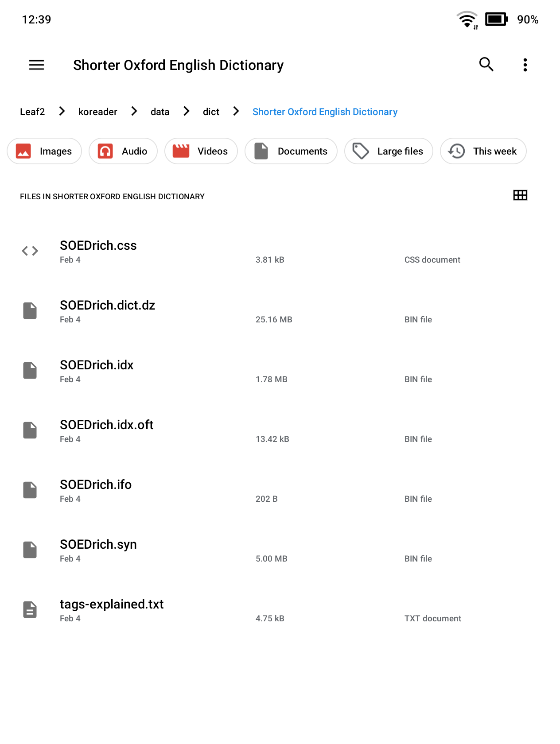Select Shorter Oxford English Dictionary breadcrumb

(x=325, y=112)
